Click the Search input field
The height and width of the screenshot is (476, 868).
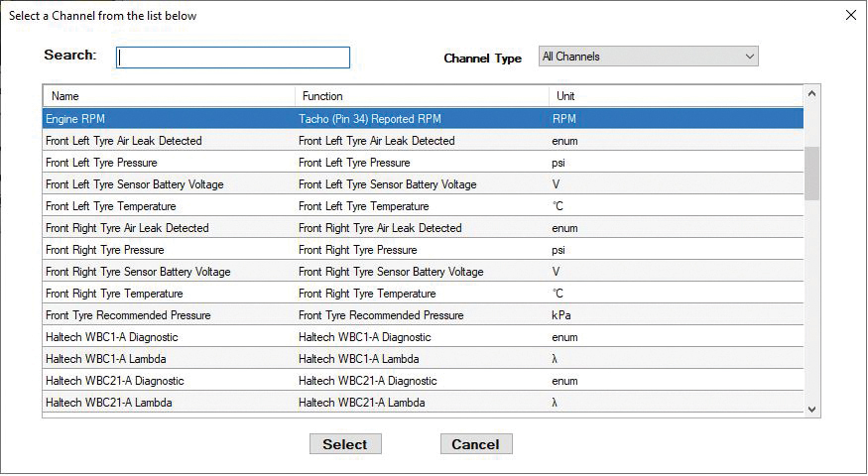[233, 58]
